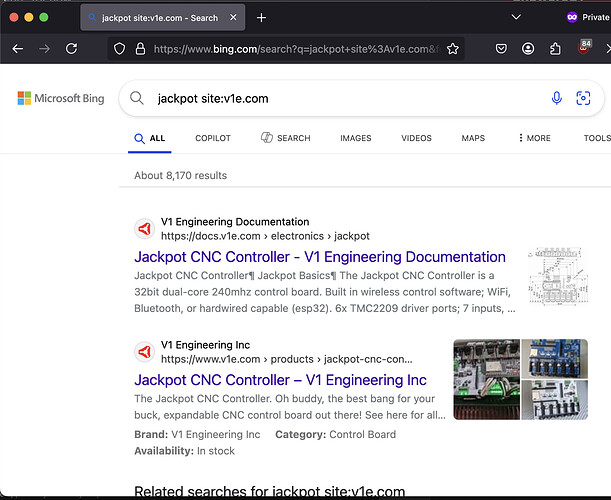Viewport: 611px width, 500px height.
Task: Open the white controller board thumbnail
Action: [x=554, y=400]
